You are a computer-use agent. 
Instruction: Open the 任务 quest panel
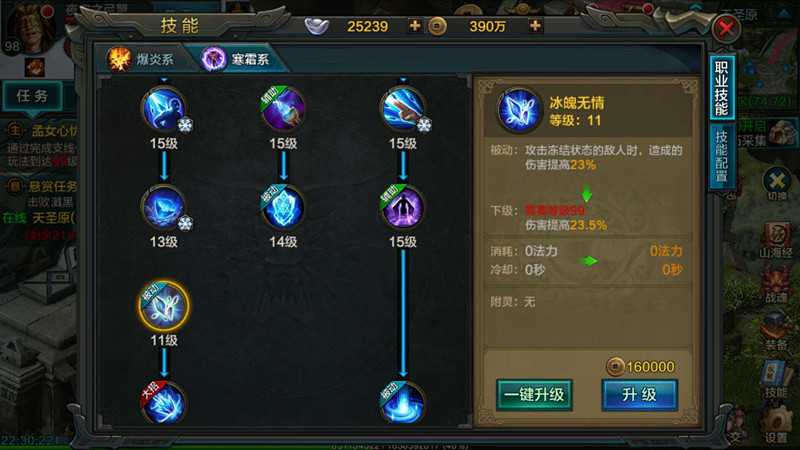[33, 95]
